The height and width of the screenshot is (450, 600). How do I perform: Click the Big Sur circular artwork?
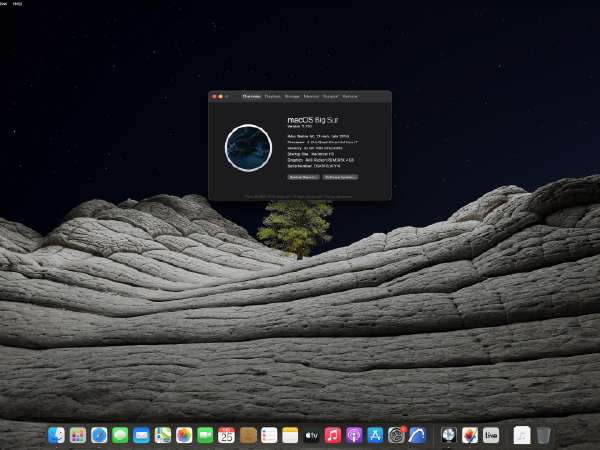coord(248,148)
